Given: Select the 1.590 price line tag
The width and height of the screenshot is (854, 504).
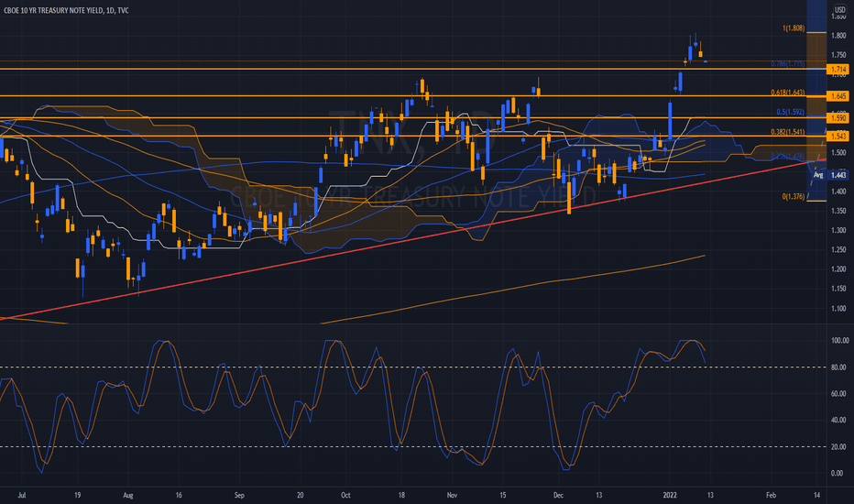Looking at the screenshot, I should coord(838,117).
